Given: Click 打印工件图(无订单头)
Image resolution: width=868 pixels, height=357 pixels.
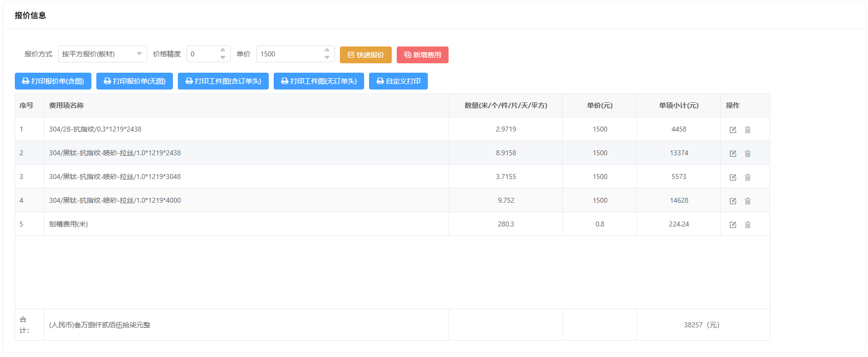Looking at the screenshot, I should pos(319,81).
